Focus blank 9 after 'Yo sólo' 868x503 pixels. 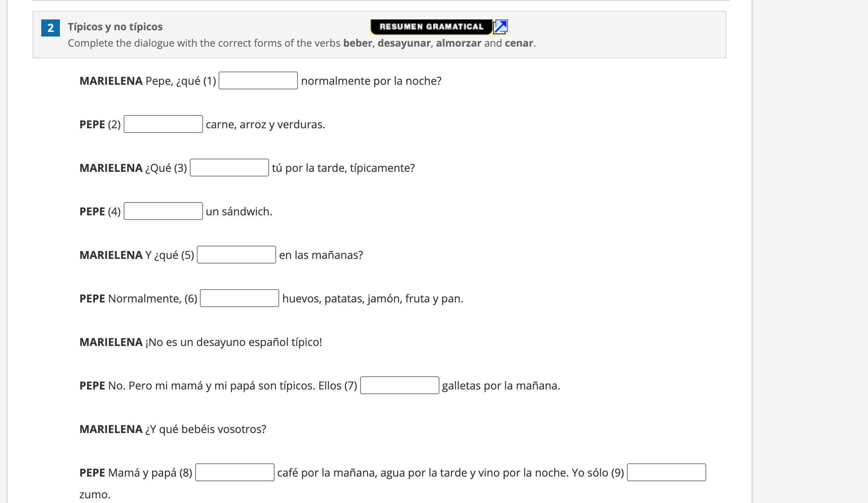click(667, 472)
